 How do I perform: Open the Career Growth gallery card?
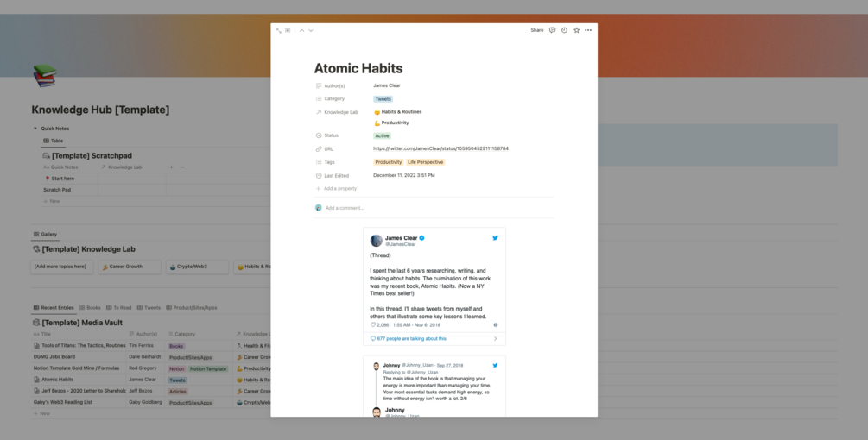point(130,267)
